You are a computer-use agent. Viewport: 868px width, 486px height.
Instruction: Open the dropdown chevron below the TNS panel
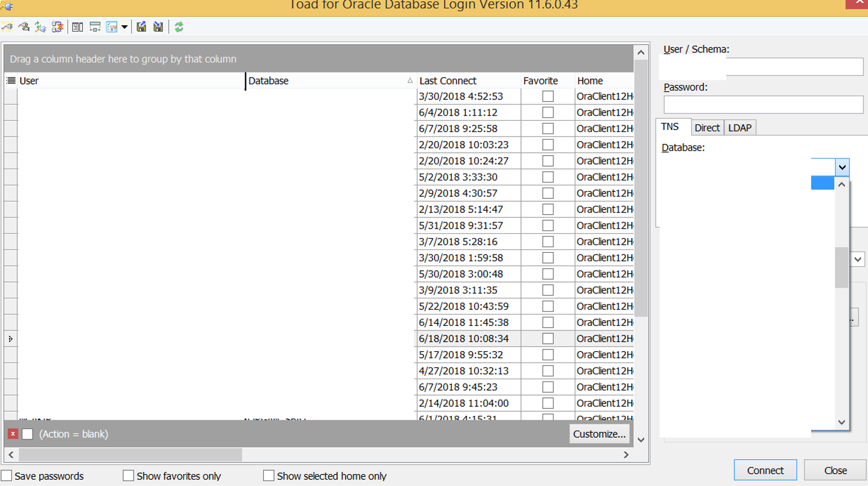858,260
